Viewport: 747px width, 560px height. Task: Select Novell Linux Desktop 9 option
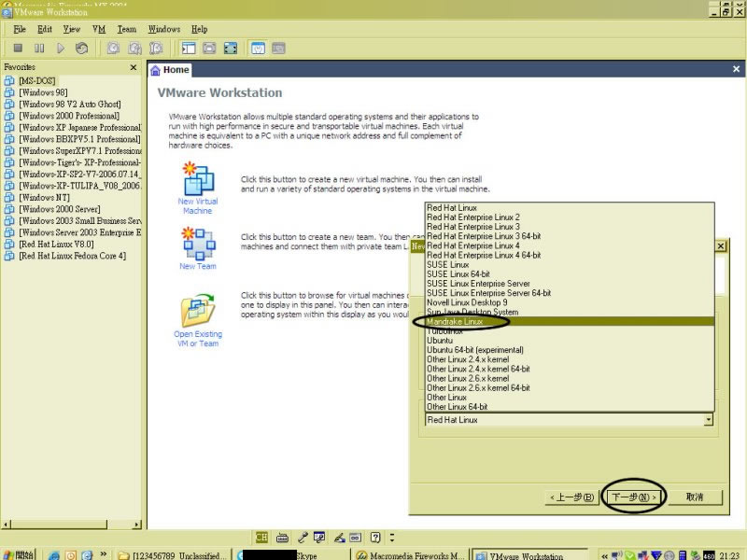click(x=570, y=302)
